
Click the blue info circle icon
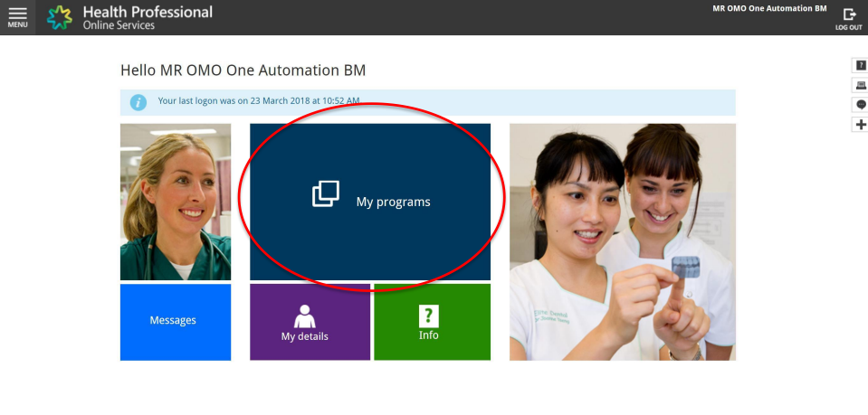point(138,102)
